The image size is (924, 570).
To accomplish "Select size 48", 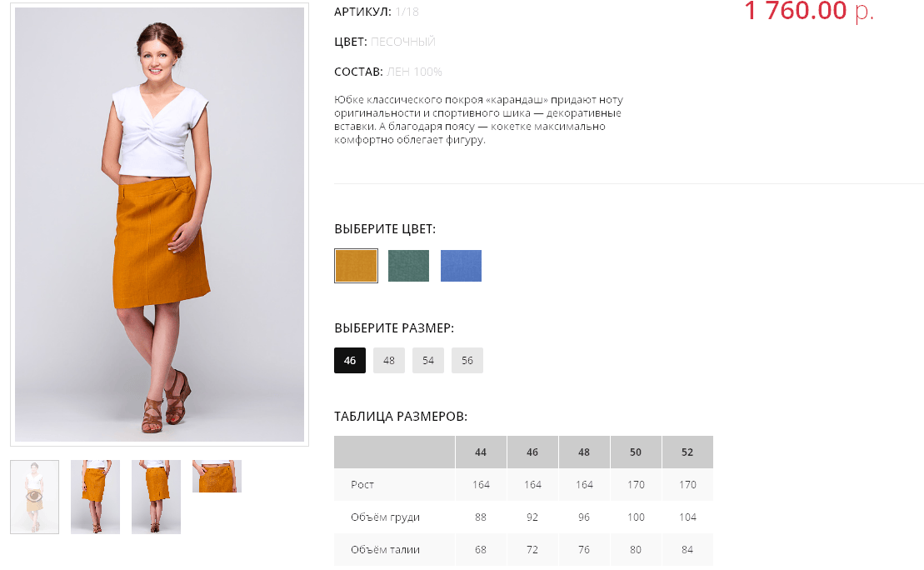I will coord(389,360).
